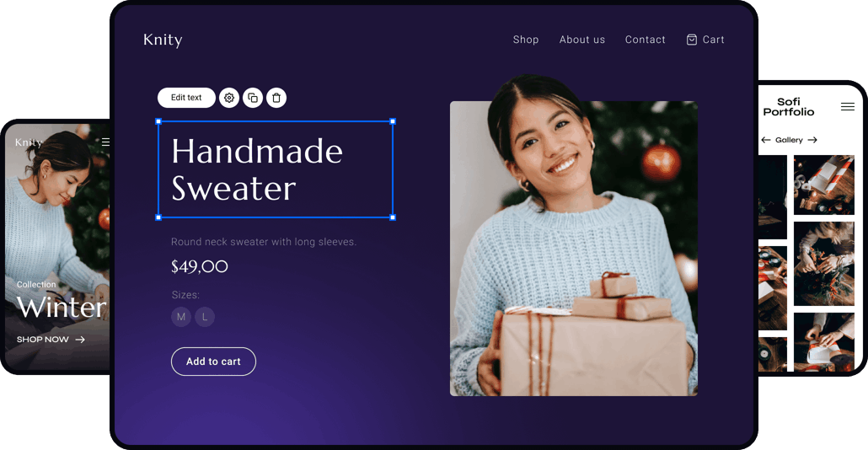868x450 pixels.
Task: Duplicate the selected text element
Action: (x=253, y=98)
